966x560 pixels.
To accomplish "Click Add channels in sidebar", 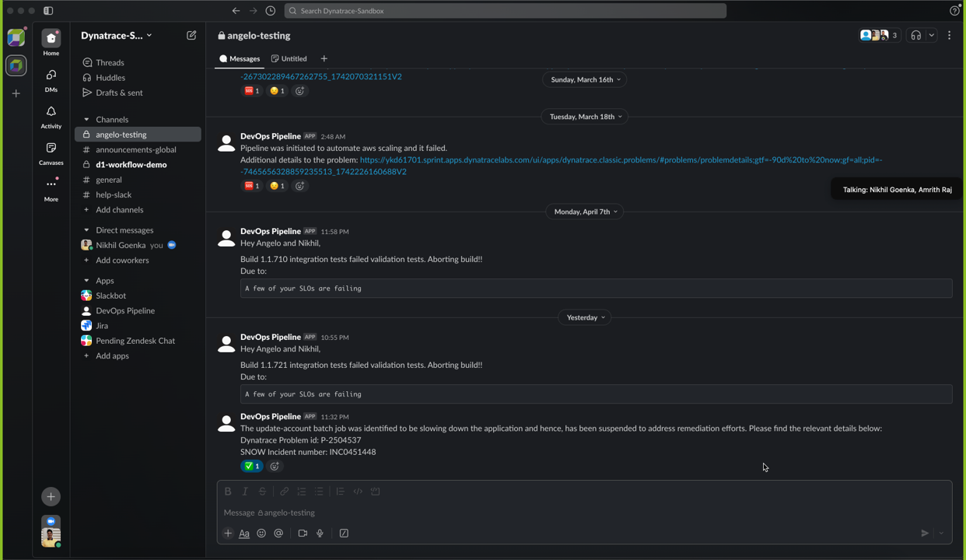I will [x=119, y=210].
